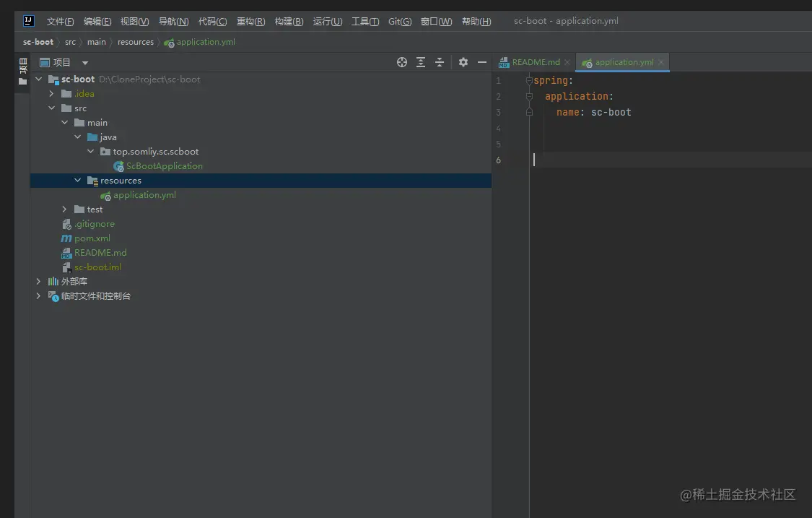
Task: Fold the application: block in gutter
Action: (x=529, y=96)
